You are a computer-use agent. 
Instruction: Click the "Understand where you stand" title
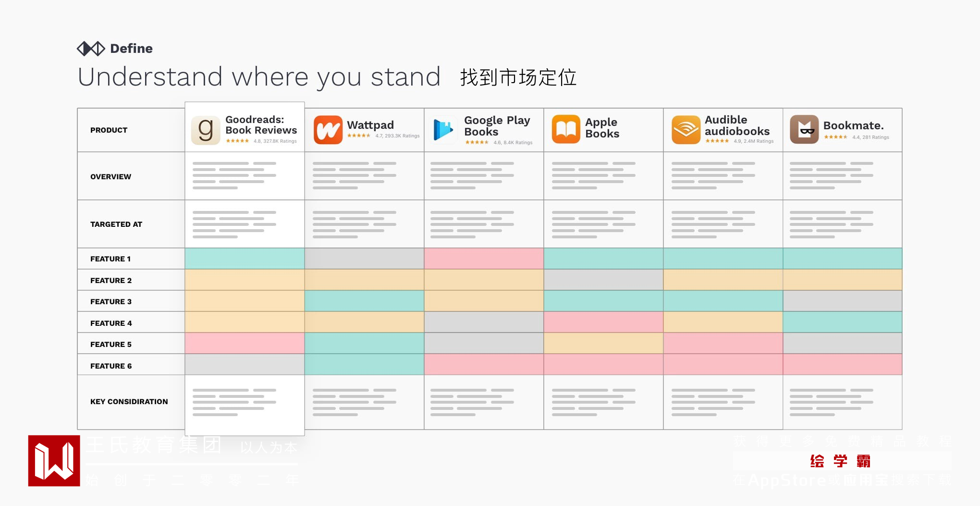pyautogui.click(x=259, y=77)
